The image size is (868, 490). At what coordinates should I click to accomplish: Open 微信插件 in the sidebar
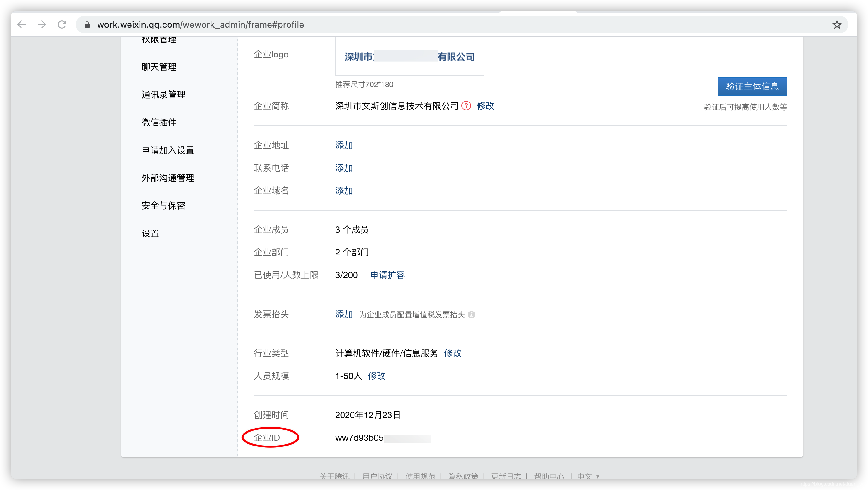coord(159,122)
